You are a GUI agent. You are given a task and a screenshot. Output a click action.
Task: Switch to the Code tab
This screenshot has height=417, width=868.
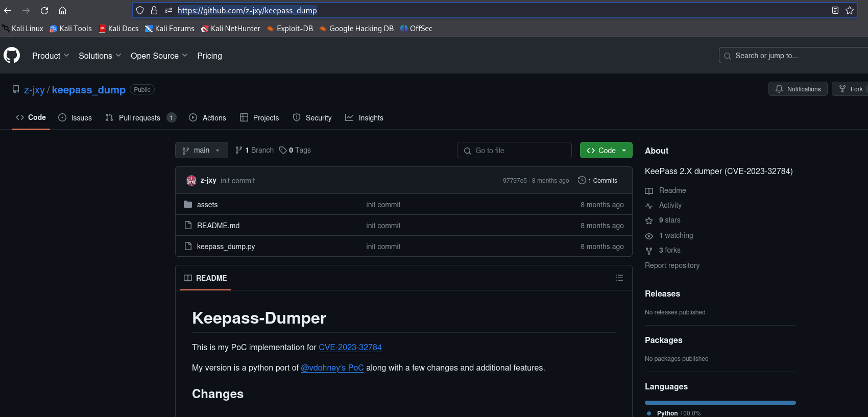coord(31,117)
